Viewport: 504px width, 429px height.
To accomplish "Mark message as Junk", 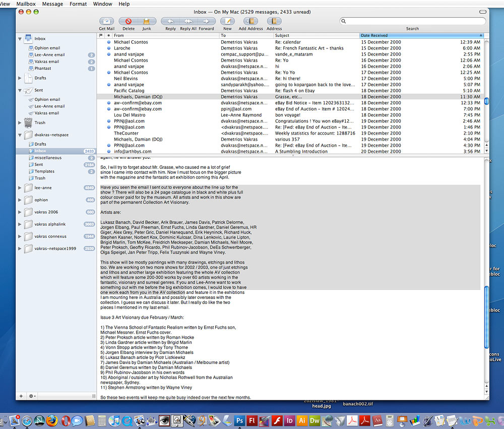I will [x=147, y=21].
